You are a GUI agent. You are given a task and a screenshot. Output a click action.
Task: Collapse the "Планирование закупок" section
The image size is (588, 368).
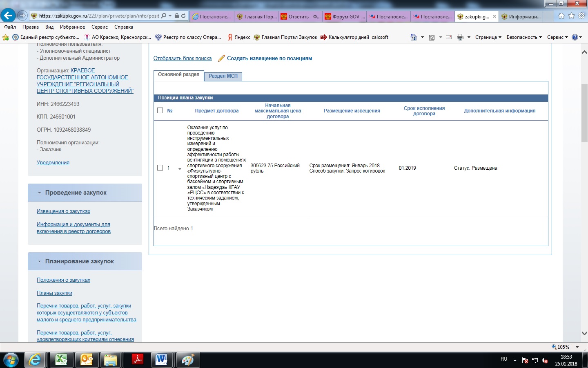click(x=40, y=261)
